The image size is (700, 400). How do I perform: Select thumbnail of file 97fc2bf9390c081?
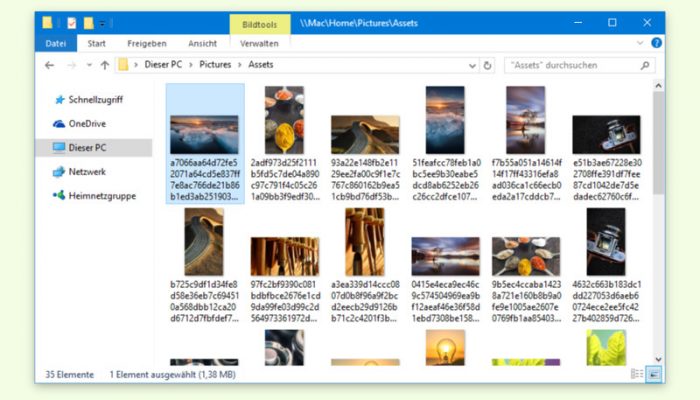tap(285, 256)
